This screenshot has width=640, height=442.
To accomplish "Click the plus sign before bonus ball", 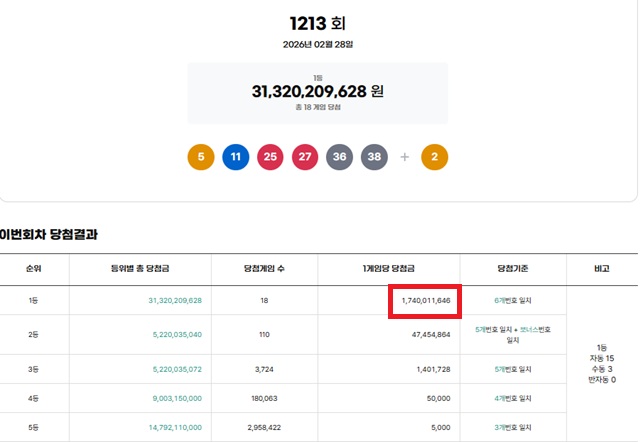I will point(405,157).
